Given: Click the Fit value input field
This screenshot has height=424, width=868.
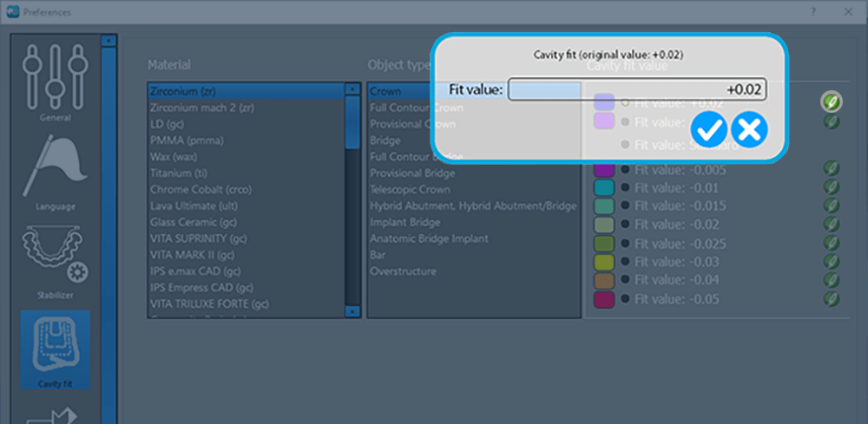Looking at the screenshot, I should pyautogui.click(x=637, y=89).
